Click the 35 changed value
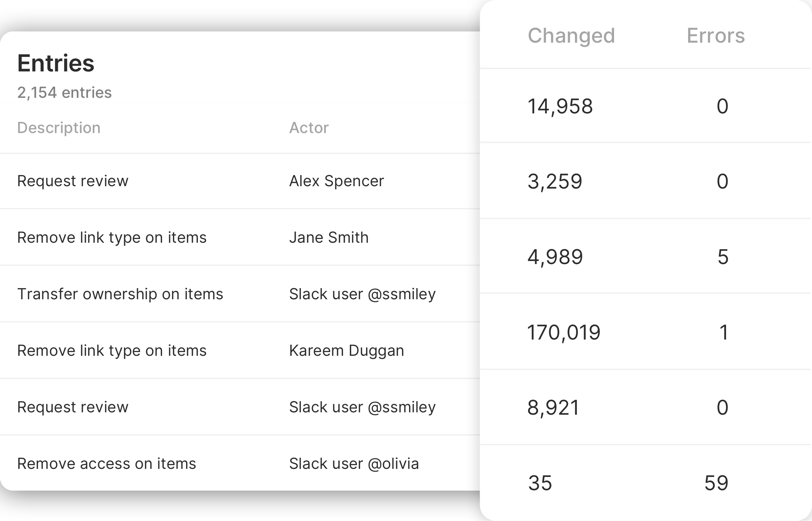The width and height of the screenshot is (812, 521). tap(540, 483)
